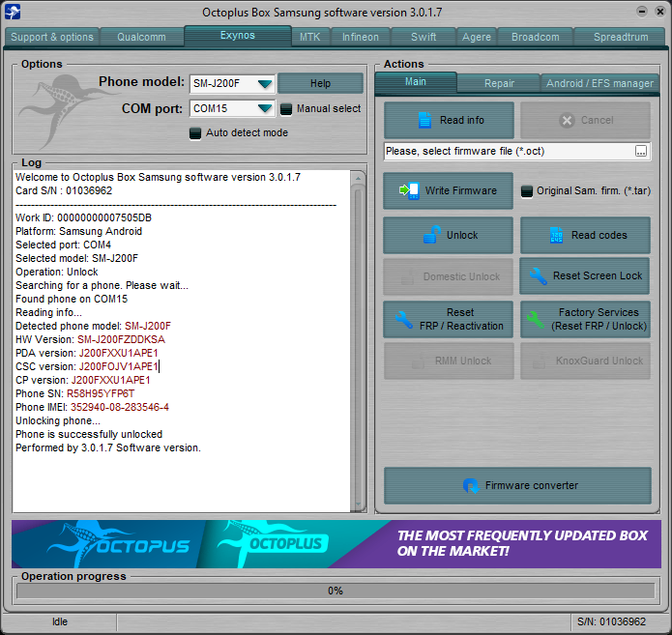The height and width of the screenshot is (635, 672).
Task: Select the Exynos tab
Action: click(x=238, y=36)
